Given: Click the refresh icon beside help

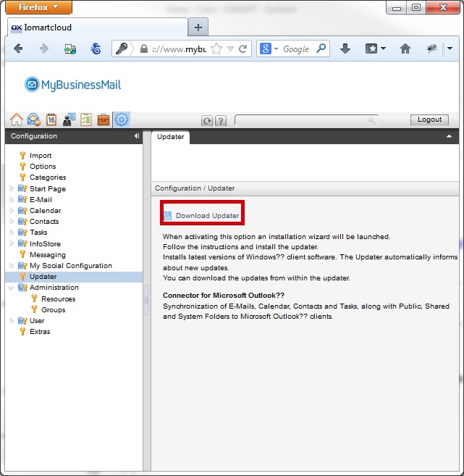Looking at the screenshot, I should pos(207,121).
